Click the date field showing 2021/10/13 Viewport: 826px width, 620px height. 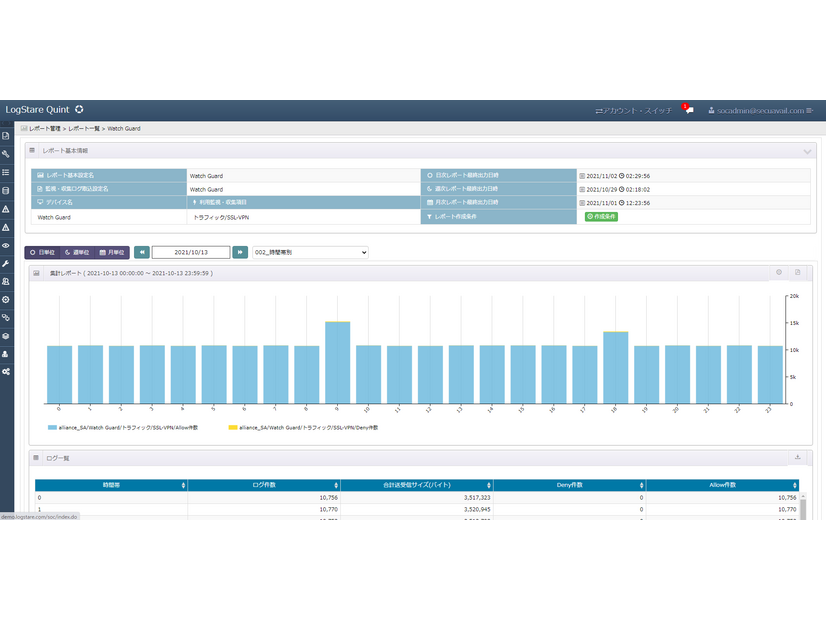[x=191, y=252]
